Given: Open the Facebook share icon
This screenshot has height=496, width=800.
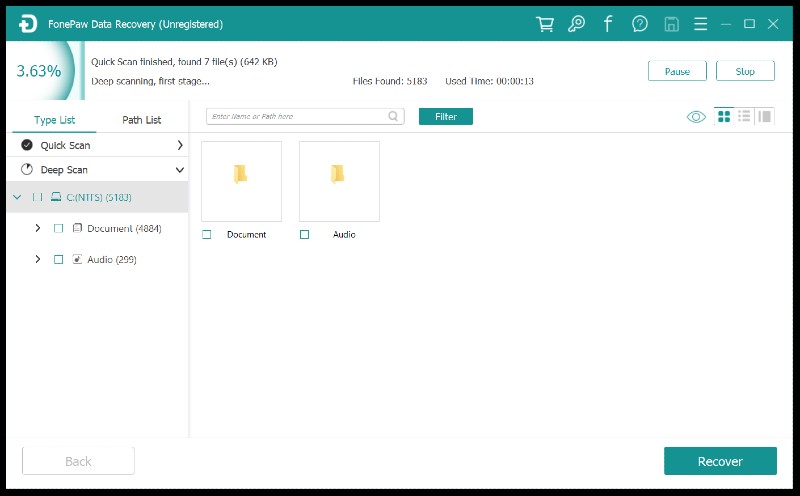Looking at the screenshot, I should [x=608, y=24].
